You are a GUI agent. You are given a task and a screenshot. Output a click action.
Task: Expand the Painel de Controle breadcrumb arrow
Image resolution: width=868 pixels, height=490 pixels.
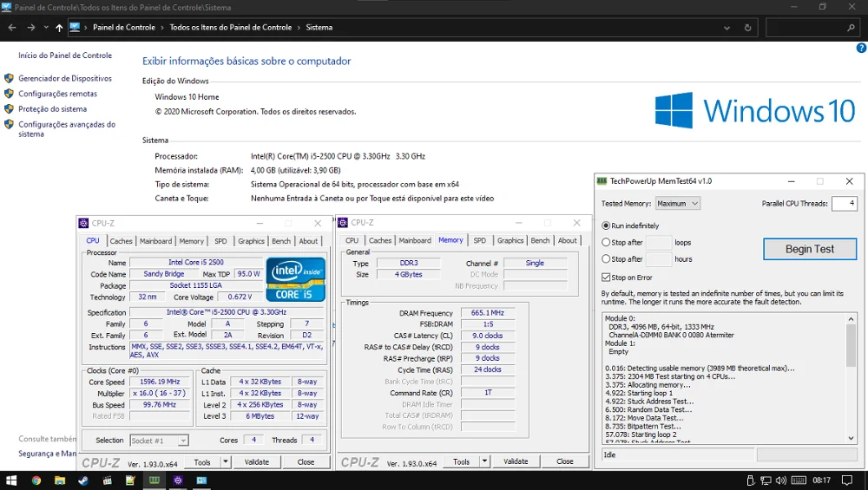point(162,27)
